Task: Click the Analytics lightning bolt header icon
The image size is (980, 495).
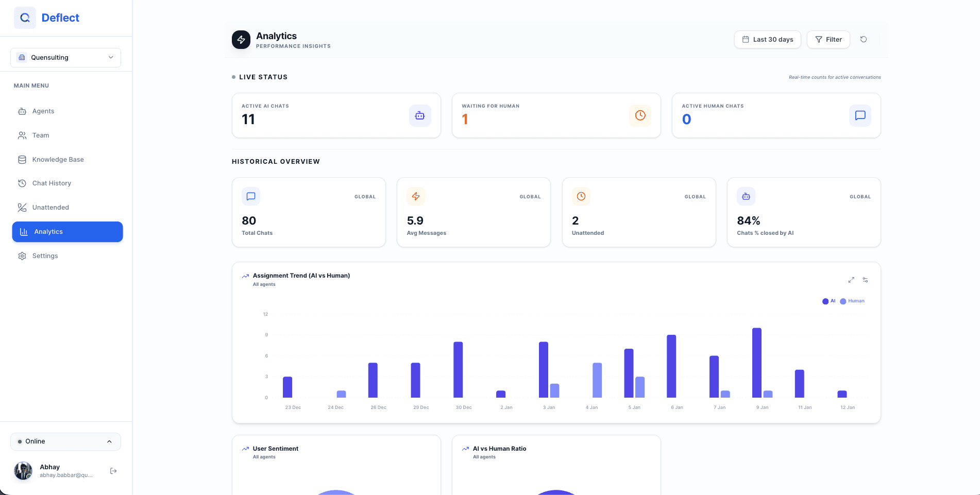Action: (241, 40)
